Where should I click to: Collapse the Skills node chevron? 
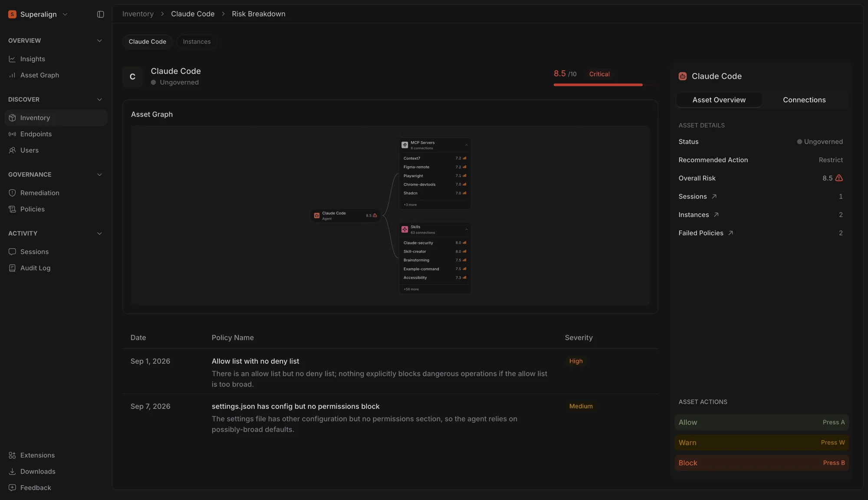[467, 229]
